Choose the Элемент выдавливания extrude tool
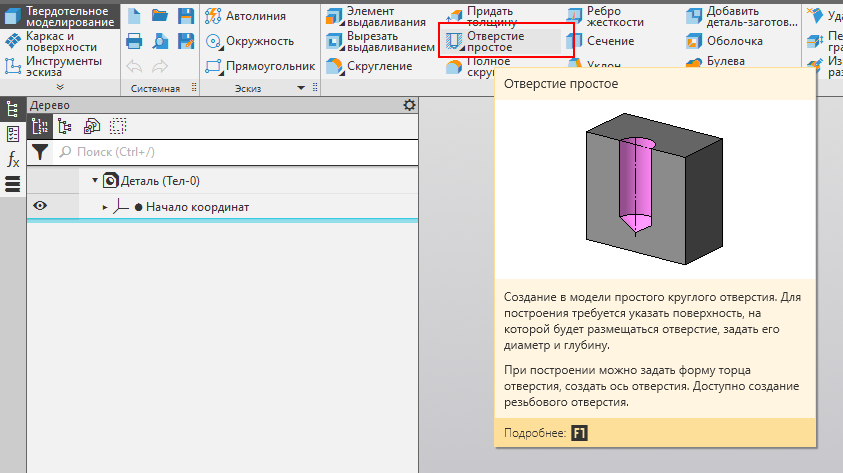The height and width of the screenshot is (473, 843). [x=380, y=16]
